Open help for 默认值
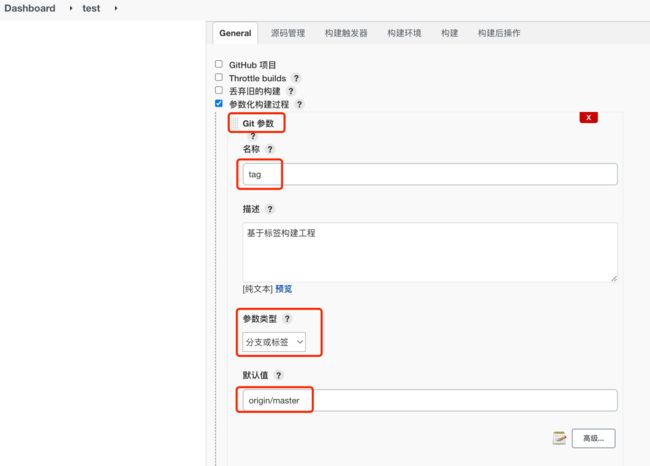This screenshot has height=466, width=650. point(279,375)
